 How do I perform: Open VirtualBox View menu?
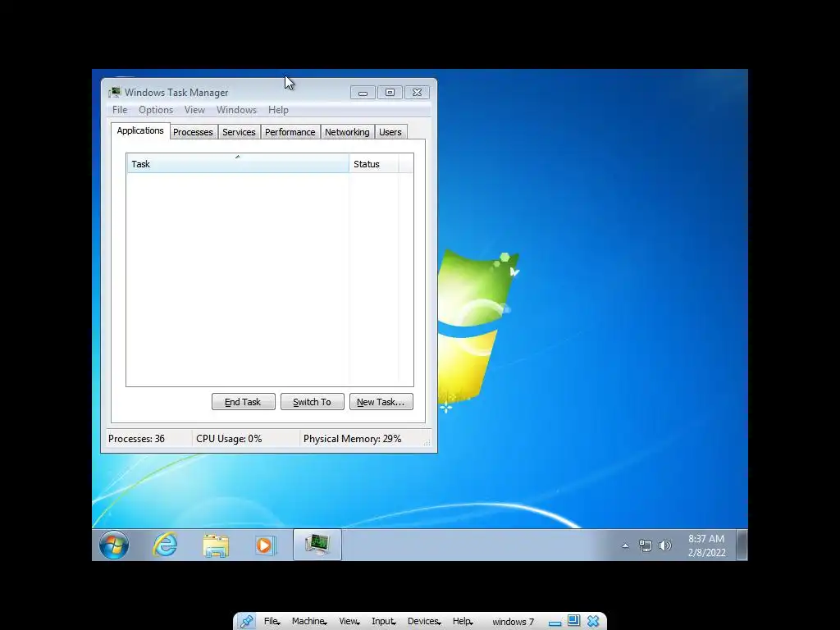tap(349, 622)
